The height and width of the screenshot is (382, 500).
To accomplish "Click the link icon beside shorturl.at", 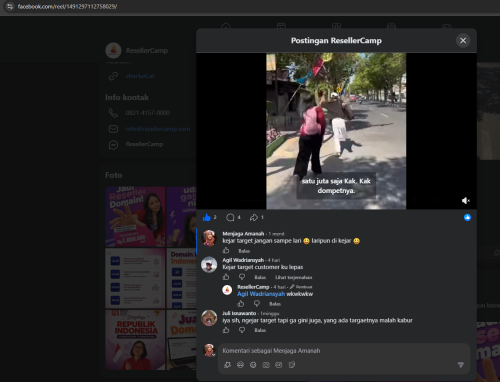I will [113, 76].
